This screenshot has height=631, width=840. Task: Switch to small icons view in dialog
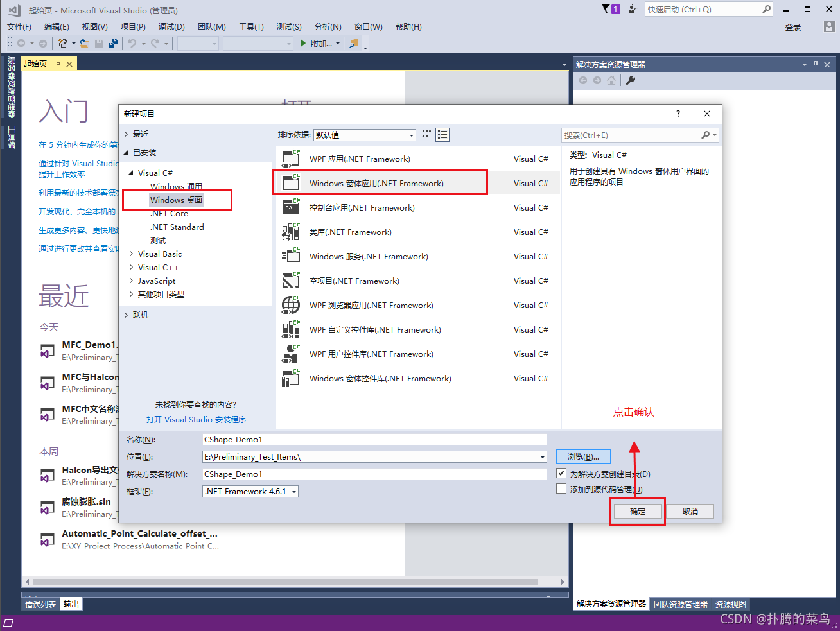(x=426, y=135)
